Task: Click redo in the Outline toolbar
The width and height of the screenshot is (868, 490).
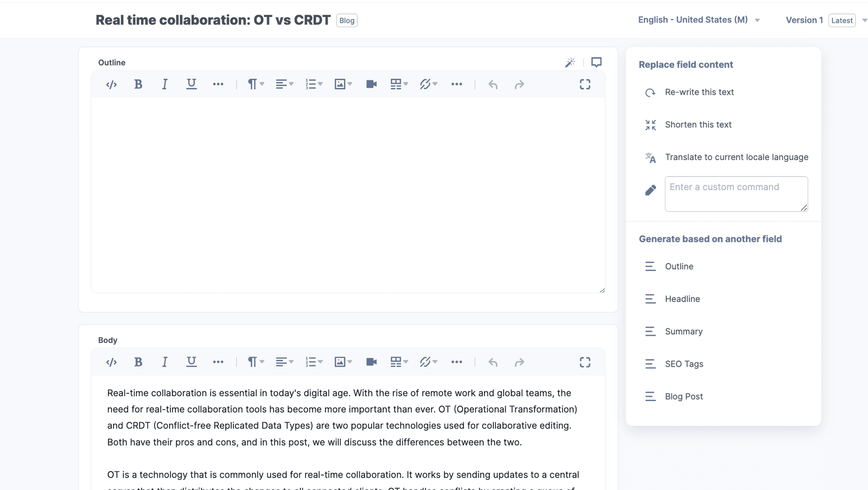Action: click(x=519, y=85)
